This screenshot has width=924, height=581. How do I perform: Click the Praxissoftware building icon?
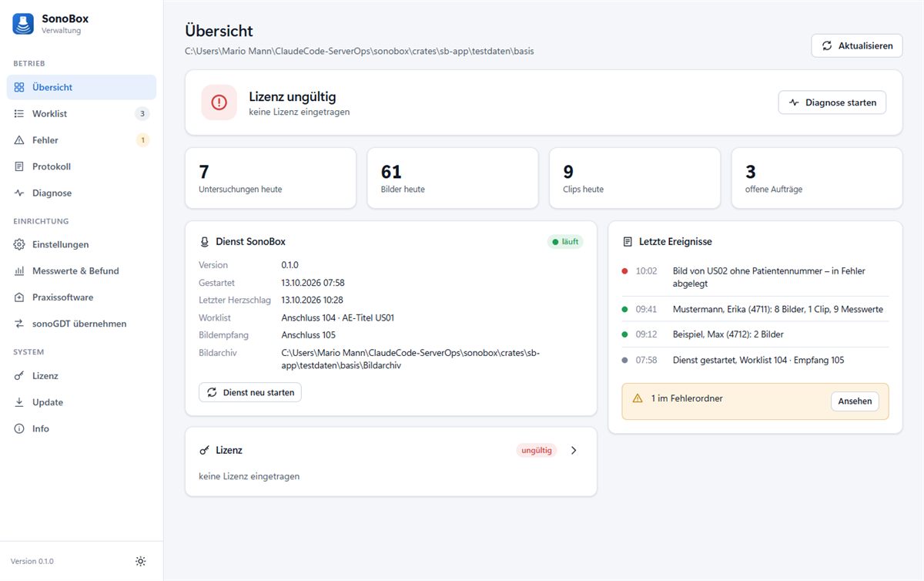[x=19, y=297]
